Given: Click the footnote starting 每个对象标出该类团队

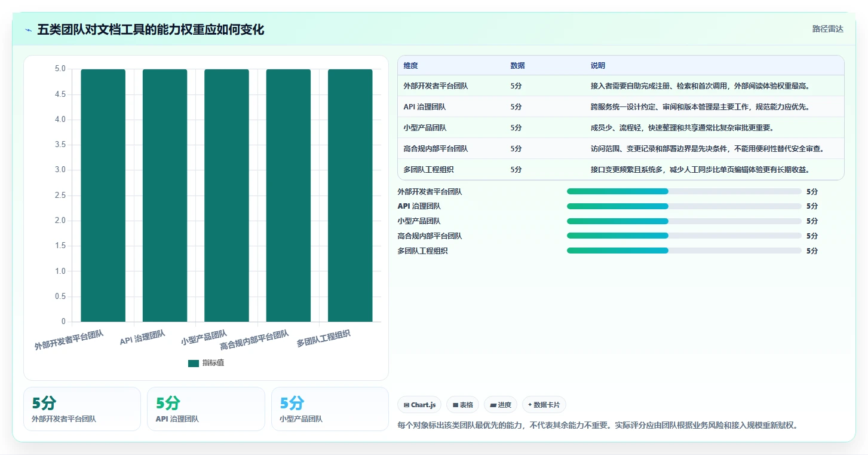Looking at the screenshot, I should [x=597, y=426].
